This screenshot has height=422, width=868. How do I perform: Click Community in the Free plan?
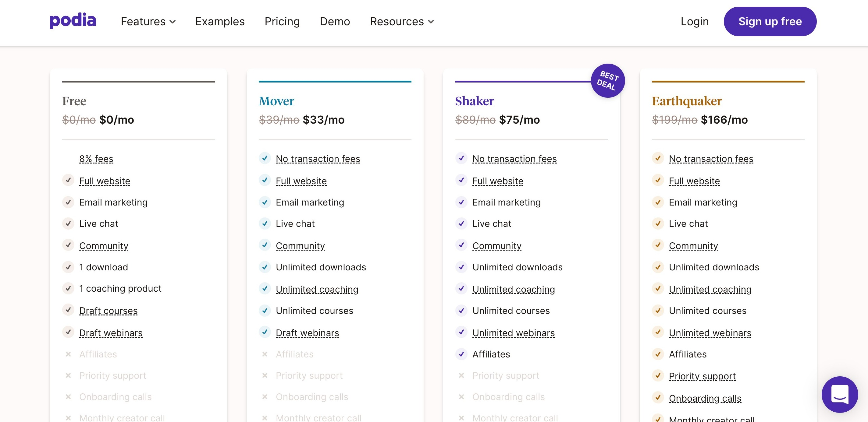[103, 246]
